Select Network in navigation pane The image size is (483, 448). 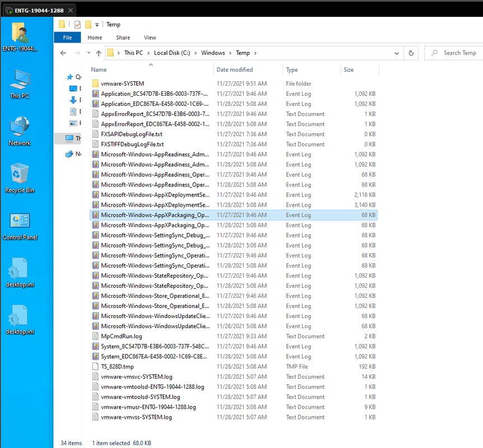pos(73,153)
